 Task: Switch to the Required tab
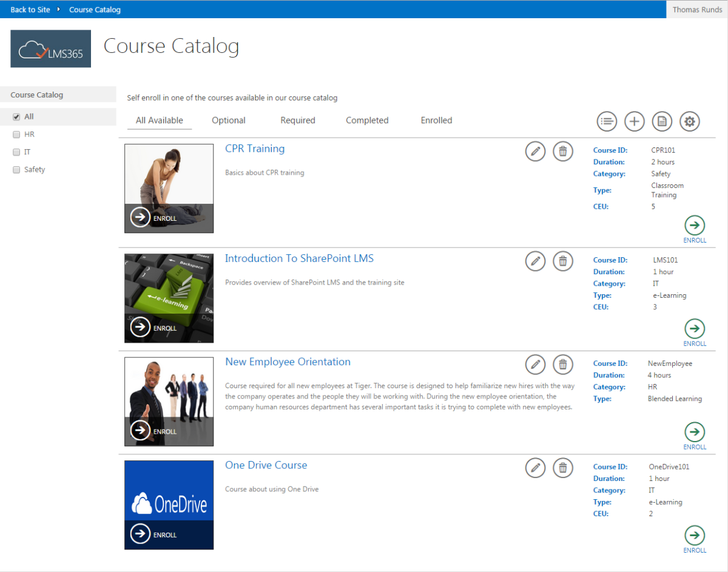(x=298, y=121)
